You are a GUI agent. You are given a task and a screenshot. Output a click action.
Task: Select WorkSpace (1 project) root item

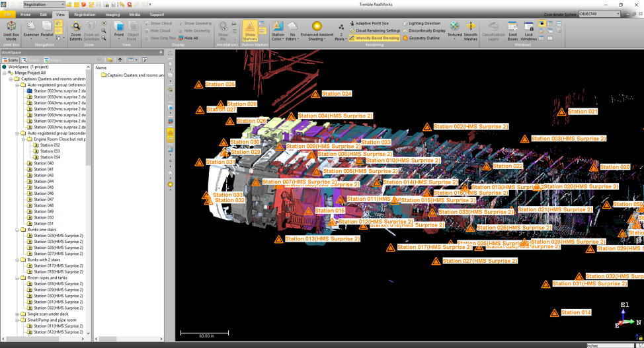pos(25,67)
